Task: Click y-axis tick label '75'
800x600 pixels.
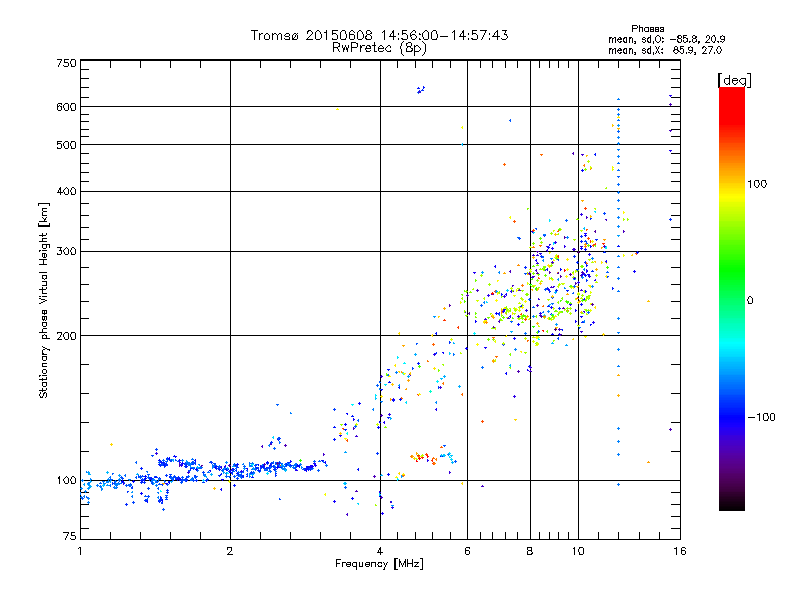Action: pos(70,536)
